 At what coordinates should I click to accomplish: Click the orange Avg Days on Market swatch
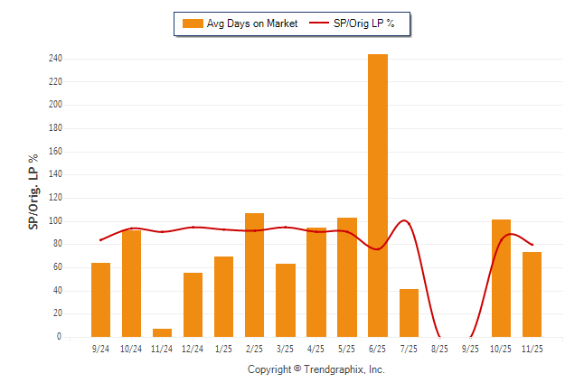[x=193, y=23]
